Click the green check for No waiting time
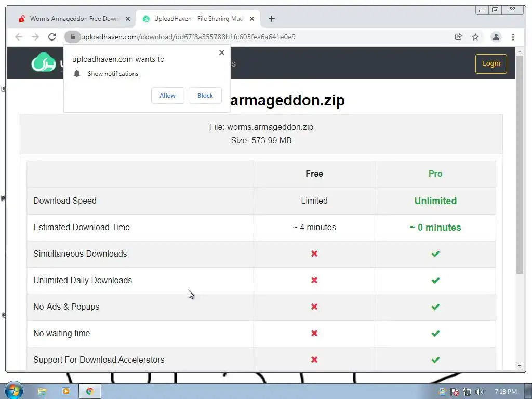The image size is (532, 399). click(x=435, y=333)
